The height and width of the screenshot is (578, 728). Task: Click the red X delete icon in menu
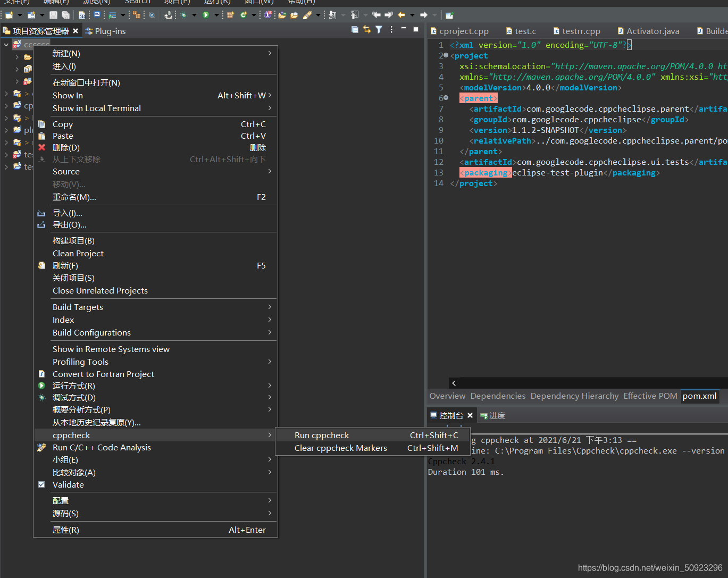[42, 147]
